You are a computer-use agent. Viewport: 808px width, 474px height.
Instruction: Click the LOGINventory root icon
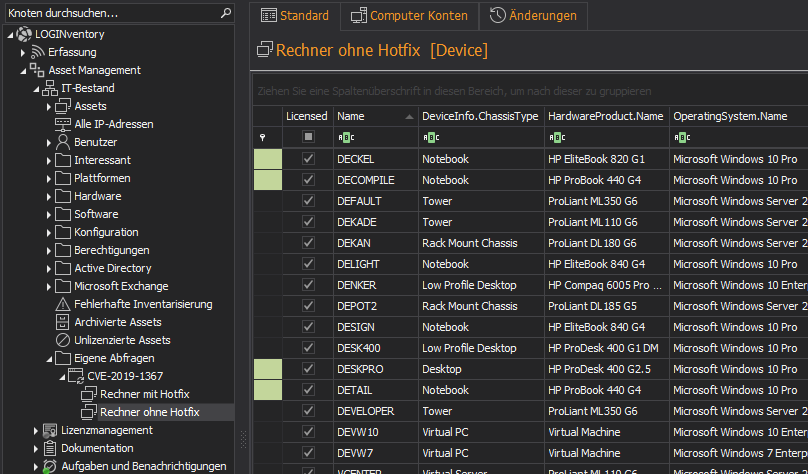pos(24,34)
